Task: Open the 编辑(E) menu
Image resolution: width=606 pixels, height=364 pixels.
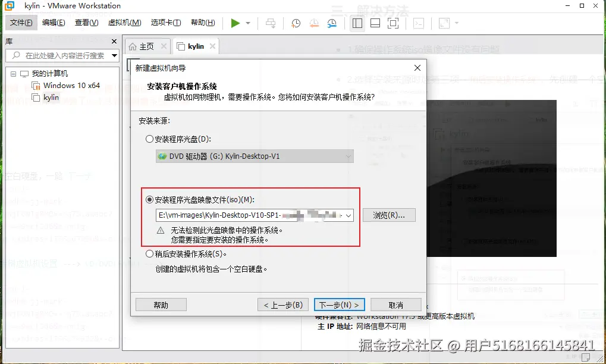Action: pos(54,23)
